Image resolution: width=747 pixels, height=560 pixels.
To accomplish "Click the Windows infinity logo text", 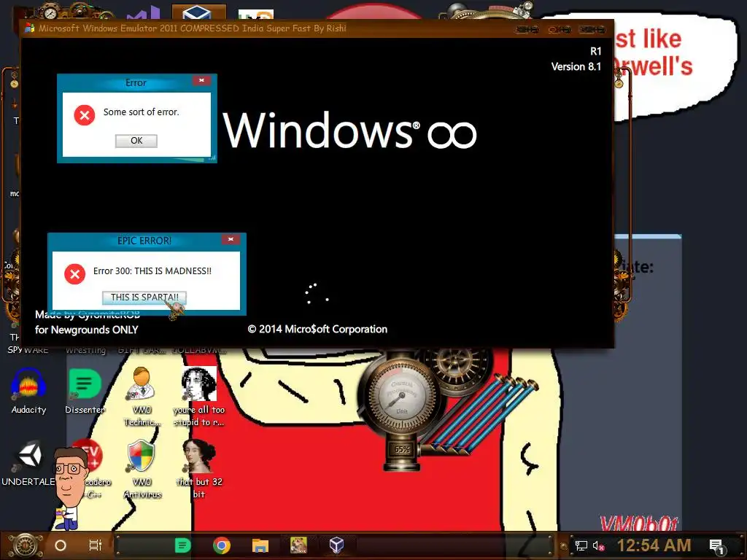I will (x=349, y=130).
